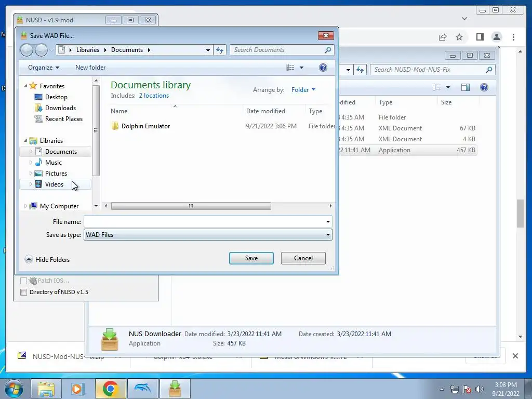Click the File name input field
This screenshot has height=399, width=532.
coord(204,221)
